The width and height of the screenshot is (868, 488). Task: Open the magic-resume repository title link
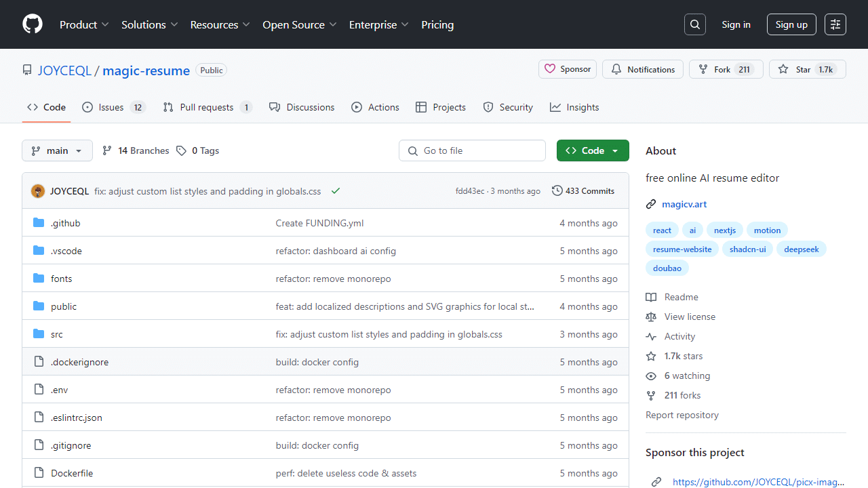[146, 70]
